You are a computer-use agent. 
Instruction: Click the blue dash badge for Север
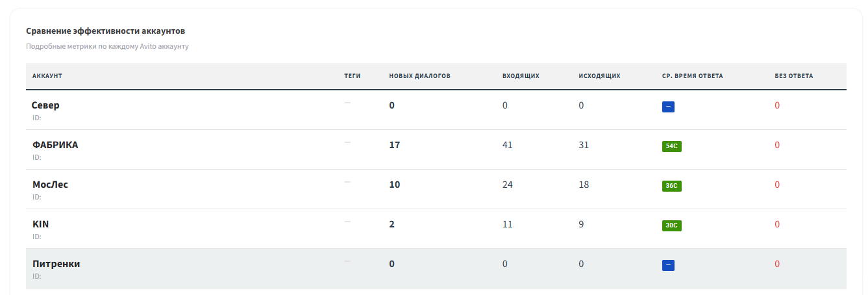668,107
